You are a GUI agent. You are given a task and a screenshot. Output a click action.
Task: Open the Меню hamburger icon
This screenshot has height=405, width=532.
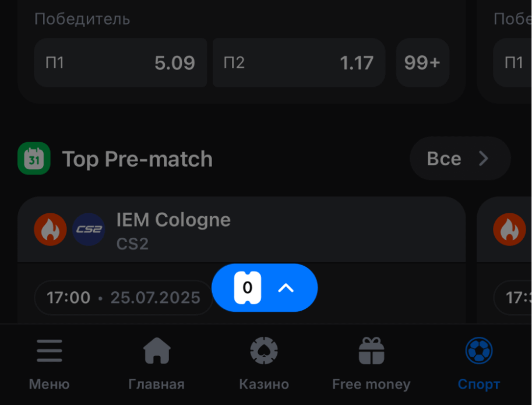coord(49,351)
